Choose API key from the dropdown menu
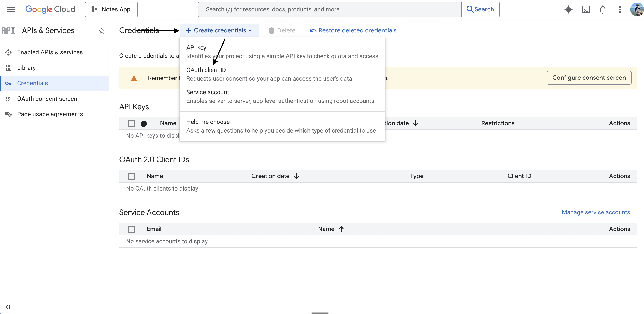Viewport: 644px width, 314px height. point(282,52)
